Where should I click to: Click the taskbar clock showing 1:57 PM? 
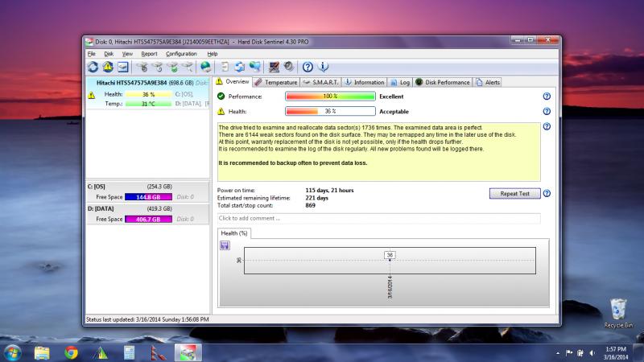coord(615,353)
